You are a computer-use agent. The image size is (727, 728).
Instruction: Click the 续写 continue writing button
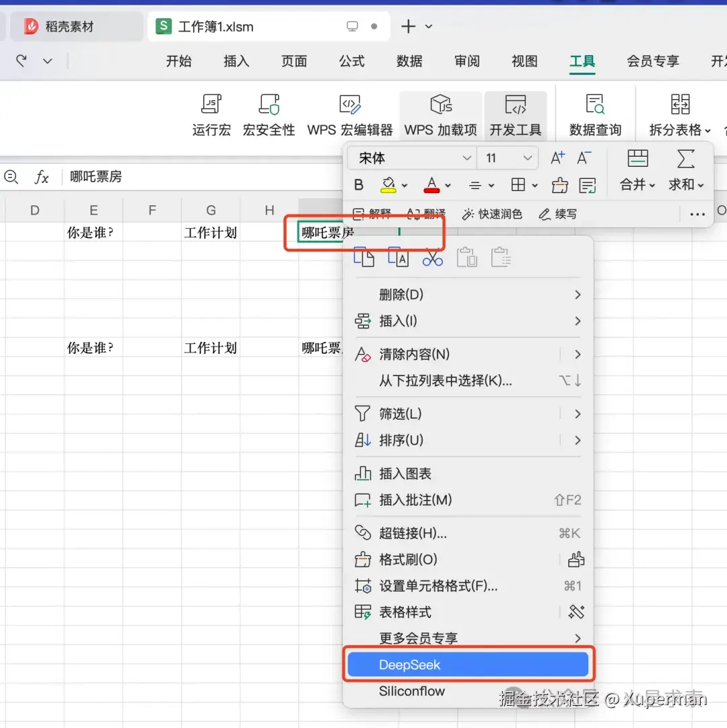pyautogui.click(x=557, y=214)
